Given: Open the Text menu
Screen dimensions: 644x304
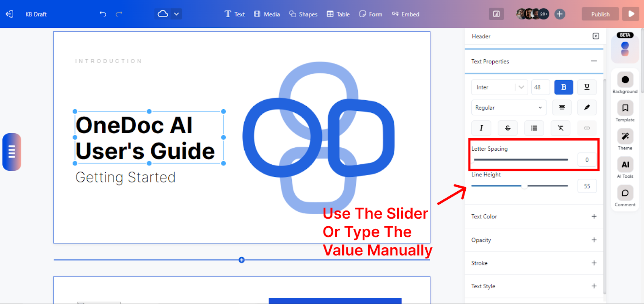Looking at the screenshot, I should click(x=235, y=14).
